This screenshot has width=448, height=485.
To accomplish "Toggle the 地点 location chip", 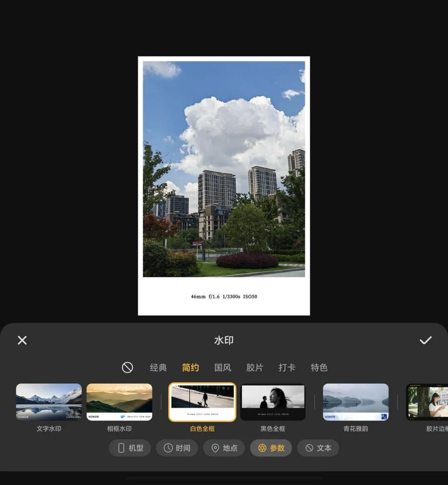I will [224, 448].
